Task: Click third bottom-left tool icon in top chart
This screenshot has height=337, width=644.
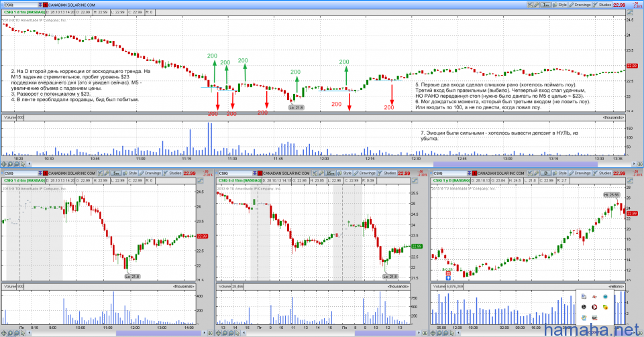Action: pos(17,164)
